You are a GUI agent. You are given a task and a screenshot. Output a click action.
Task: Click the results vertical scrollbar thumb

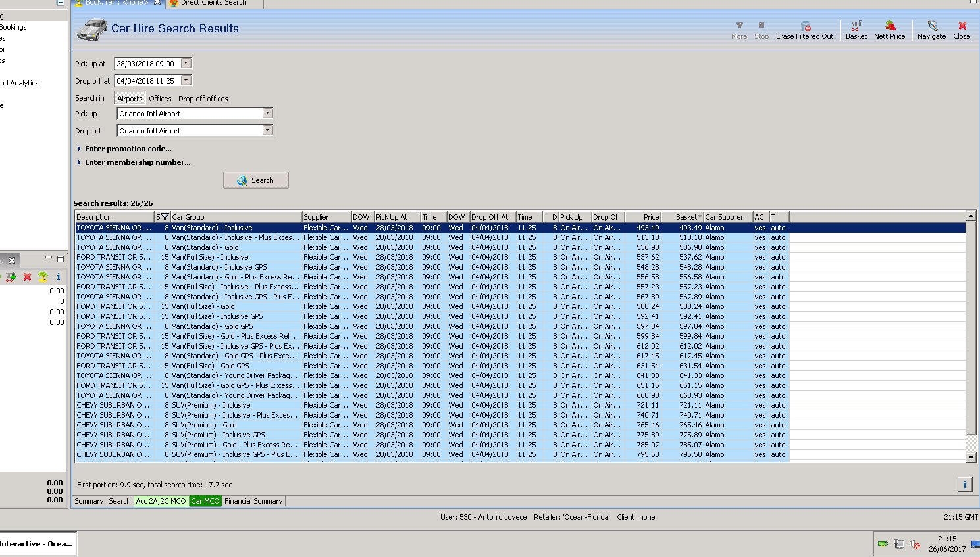[x=971, y=327]
